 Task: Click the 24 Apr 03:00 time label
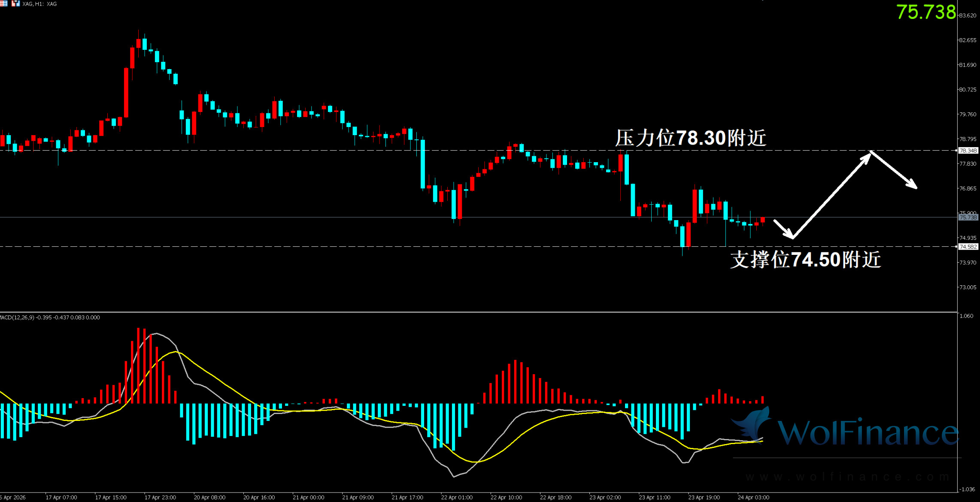(753, 497)
